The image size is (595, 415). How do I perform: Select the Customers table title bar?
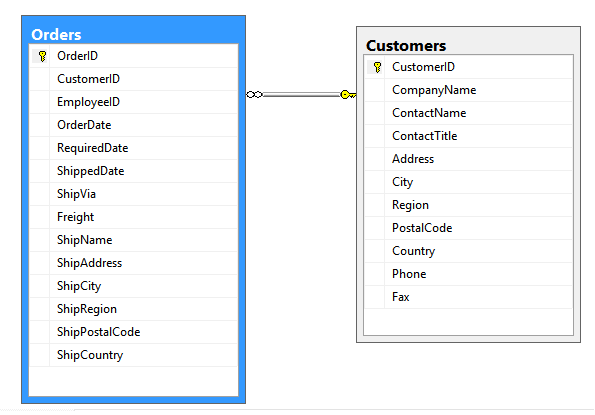coord(468,45)
